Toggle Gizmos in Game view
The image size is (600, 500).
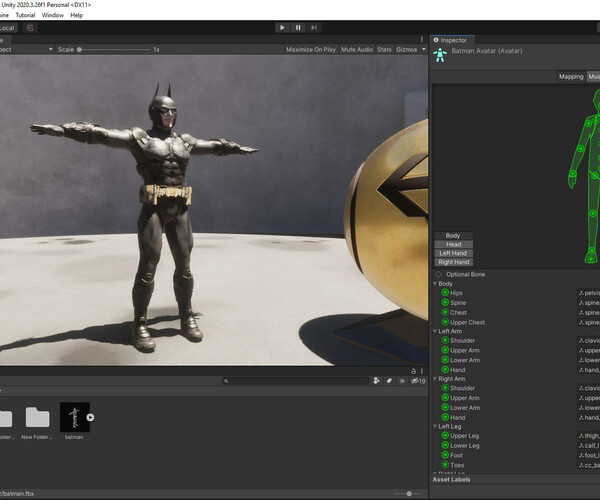click(x=406, y=49)
